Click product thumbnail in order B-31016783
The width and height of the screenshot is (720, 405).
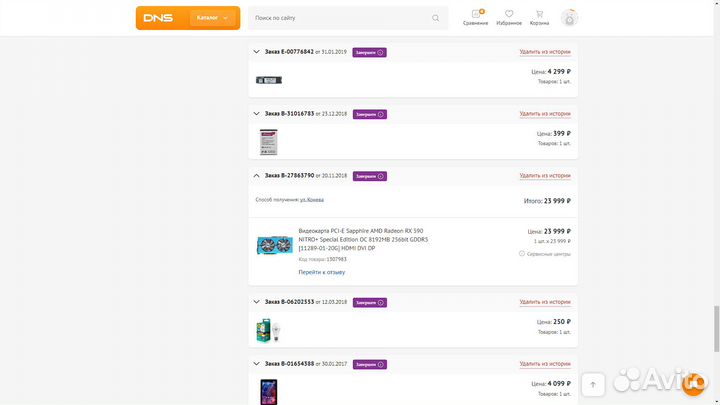pyautogui.click(x=269, y=142)
